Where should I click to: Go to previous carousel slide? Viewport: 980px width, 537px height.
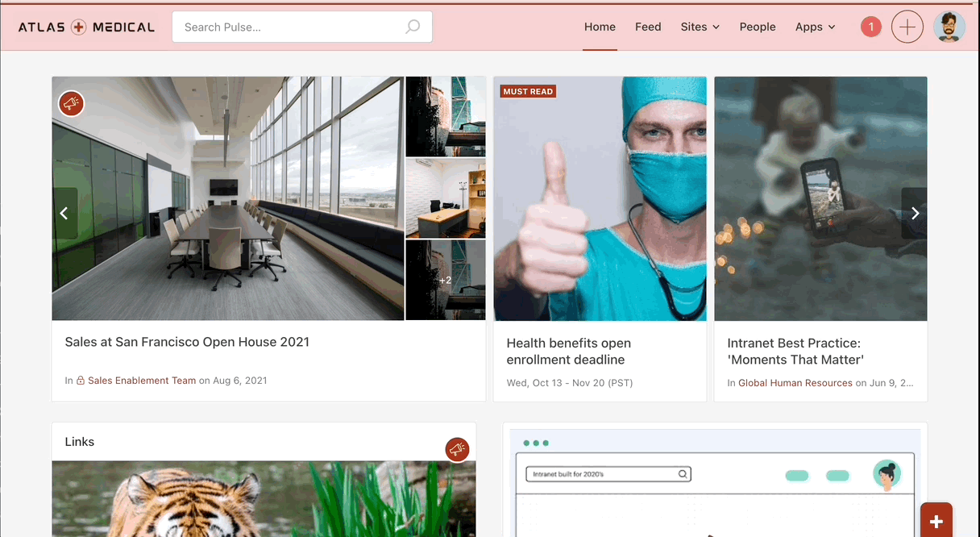(64, 213)
